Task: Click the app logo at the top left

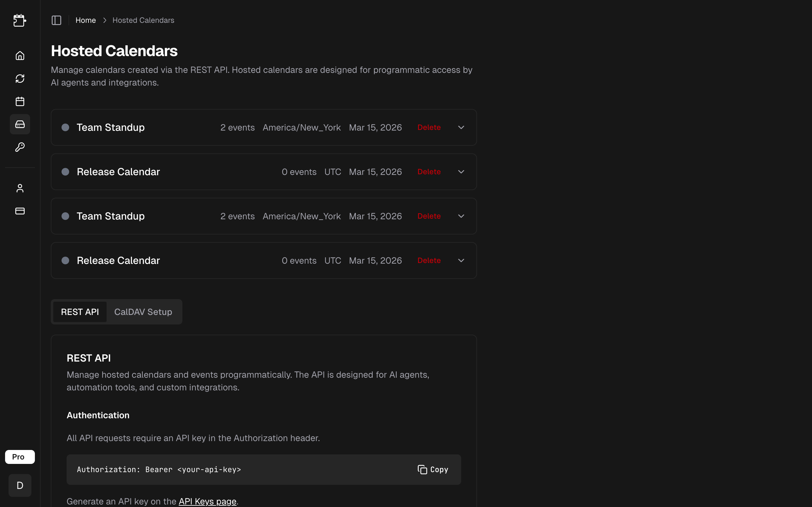Action: 20,20
